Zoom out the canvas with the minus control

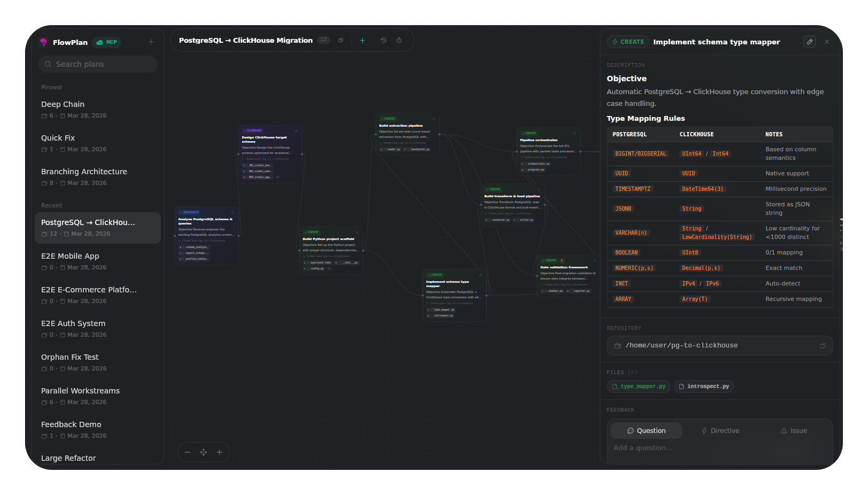coord(187,452)
